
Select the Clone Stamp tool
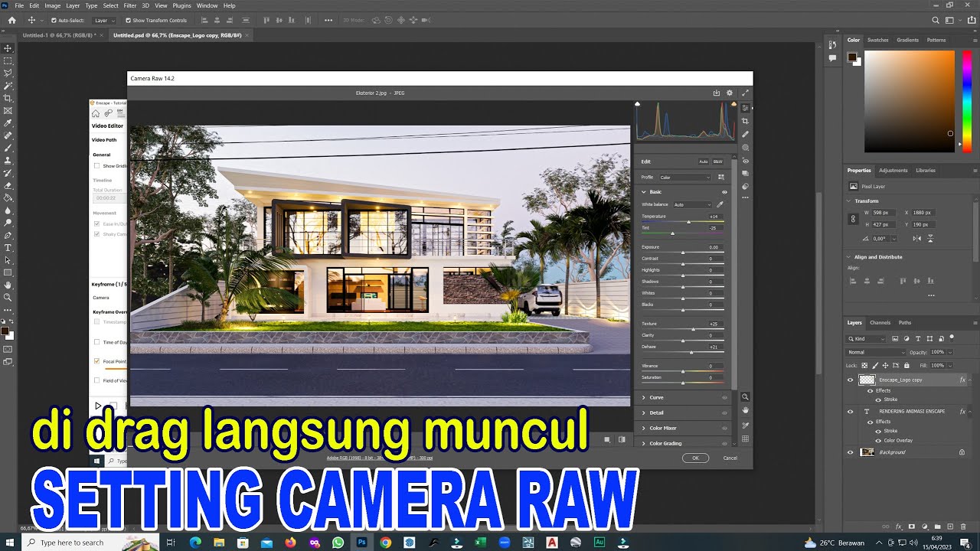(x=8, y=160)
